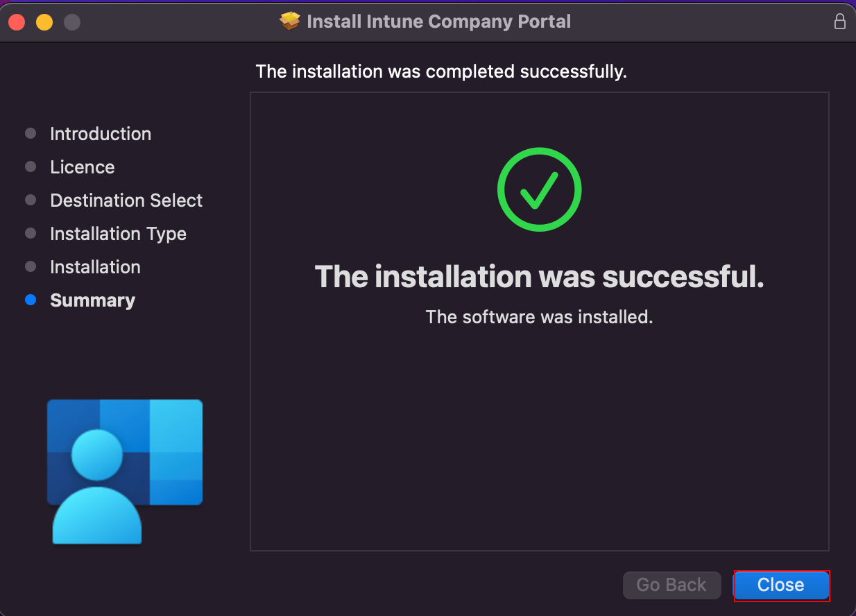Click the lock icon in title bar
Screen dimensions: 856x616
coord(839,22)
